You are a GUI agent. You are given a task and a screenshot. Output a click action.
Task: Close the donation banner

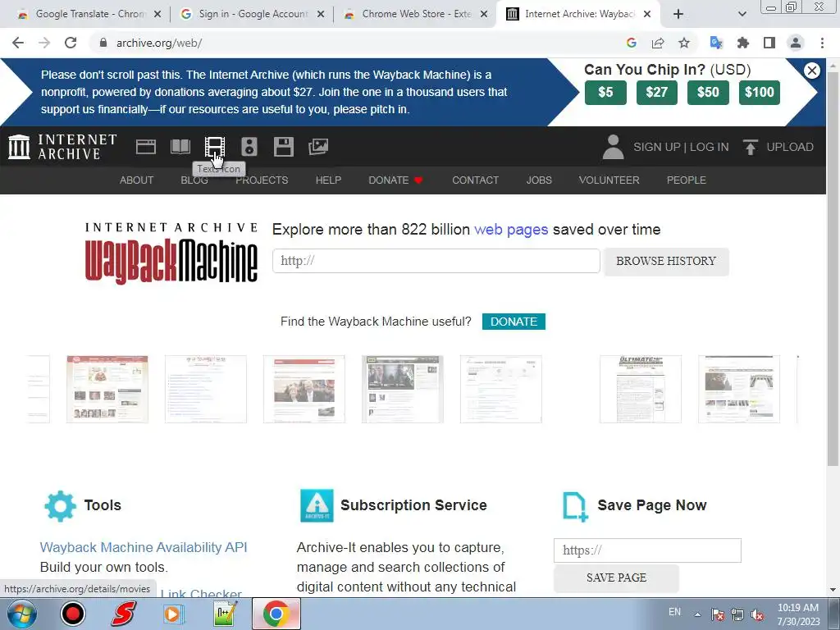coord(811,71)
